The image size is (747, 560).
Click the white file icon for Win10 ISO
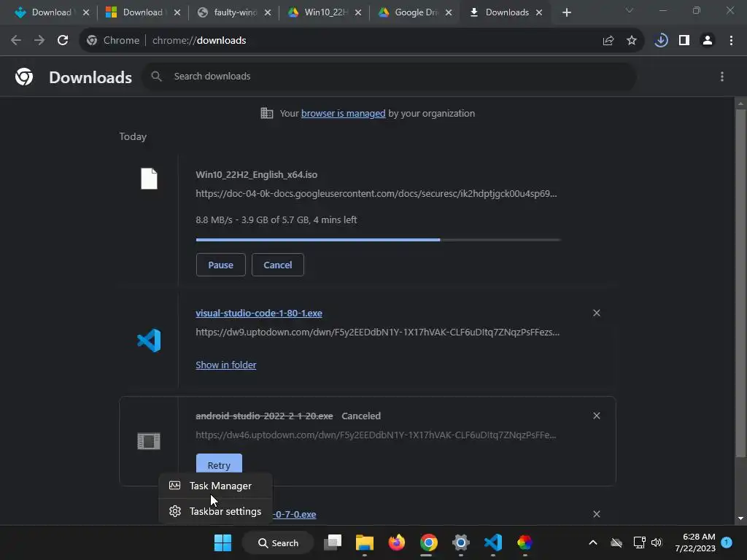(x=149, y=179)
